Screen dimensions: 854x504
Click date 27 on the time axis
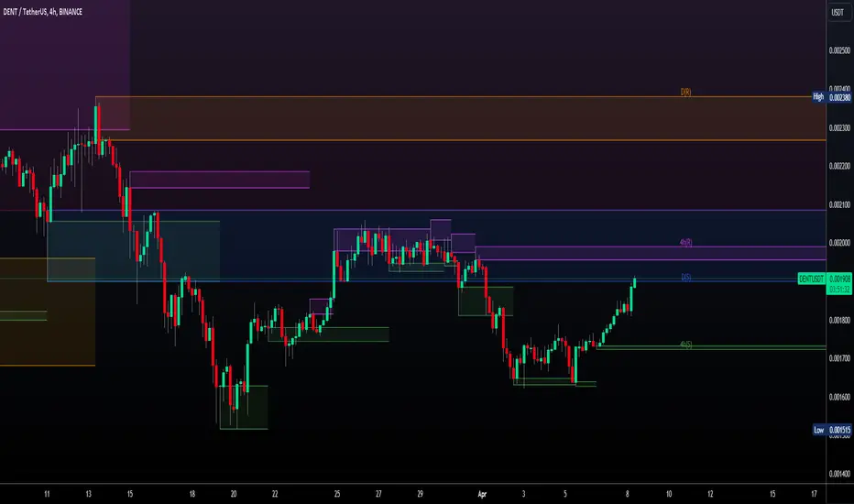click(x=378, y=494)
